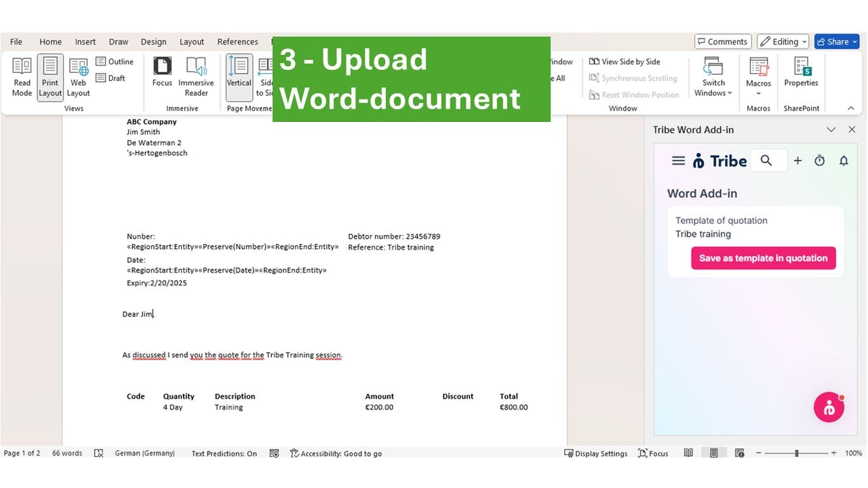The width and height of the screenshot is (868, 488).
Task: Open the Draw tab
Action: click(119, 41)
